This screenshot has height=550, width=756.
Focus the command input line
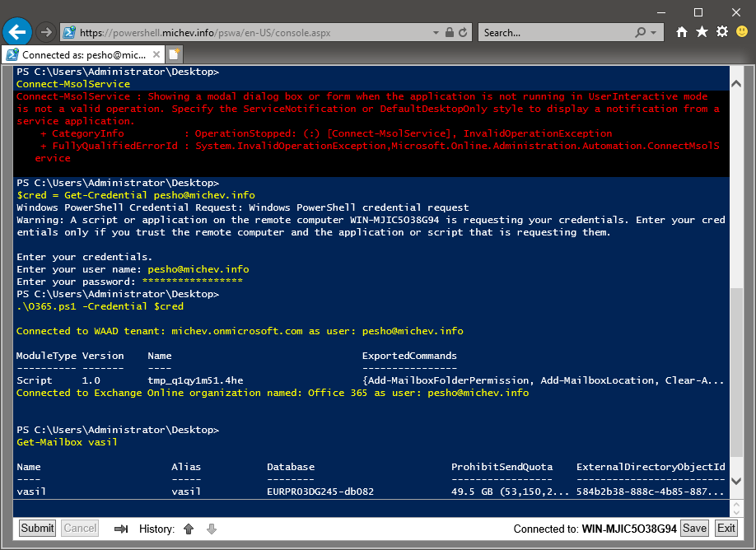pos(371,509)
